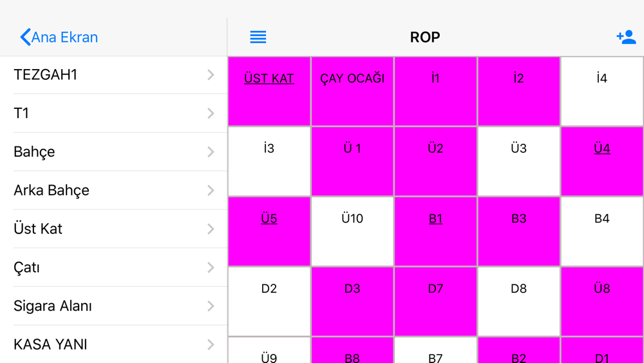Select the magenta Ü4 tile

click(x=602, y=161)
